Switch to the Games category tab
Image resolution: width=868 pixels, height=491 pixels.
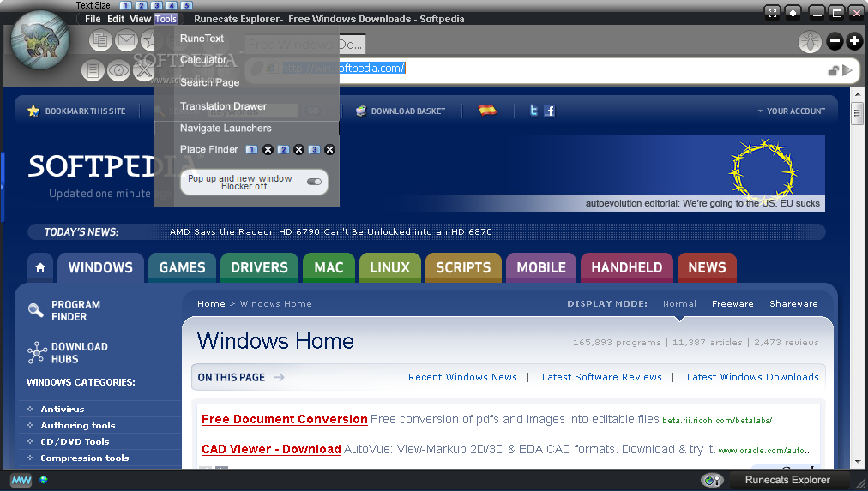[x=182, y=267]
